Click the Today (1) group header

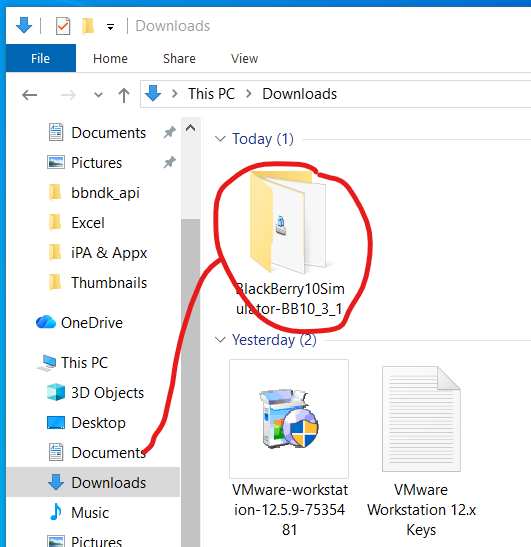point(263,139)
